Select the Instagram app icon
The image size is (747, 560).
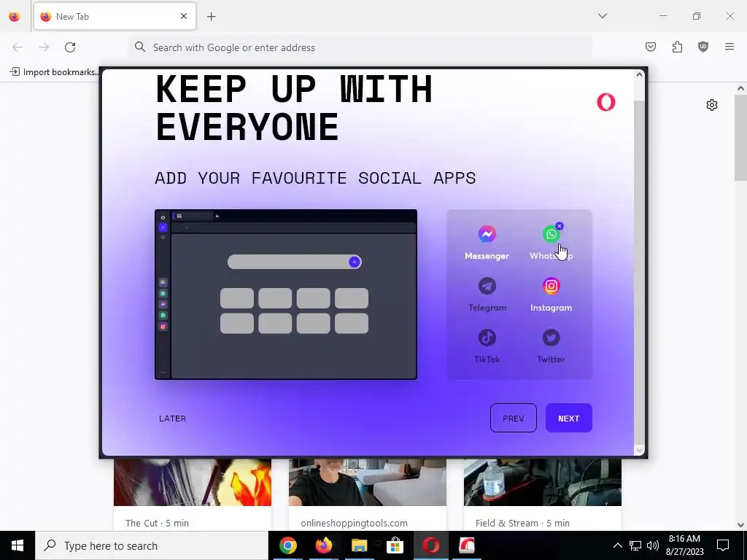point(551,286)
